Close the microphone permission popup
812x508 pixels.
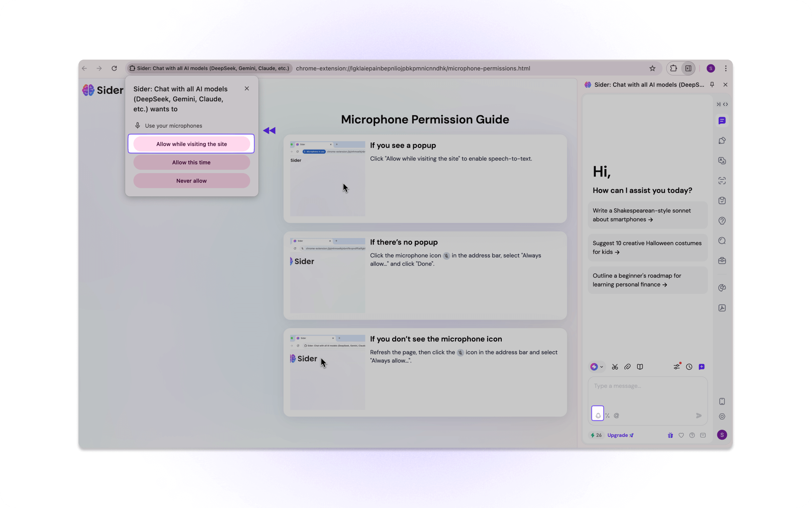point(247,88)
